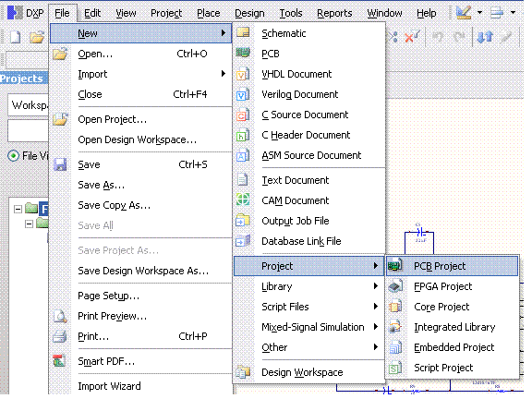
Task: Choose Save Copy As entry
Action: coord(140,205)
